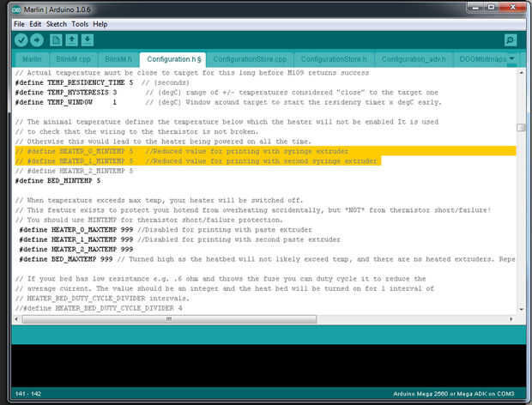Viewport: 532px width, 405px height.
Task: Close the Arduino window
Action: pos(512,7)
